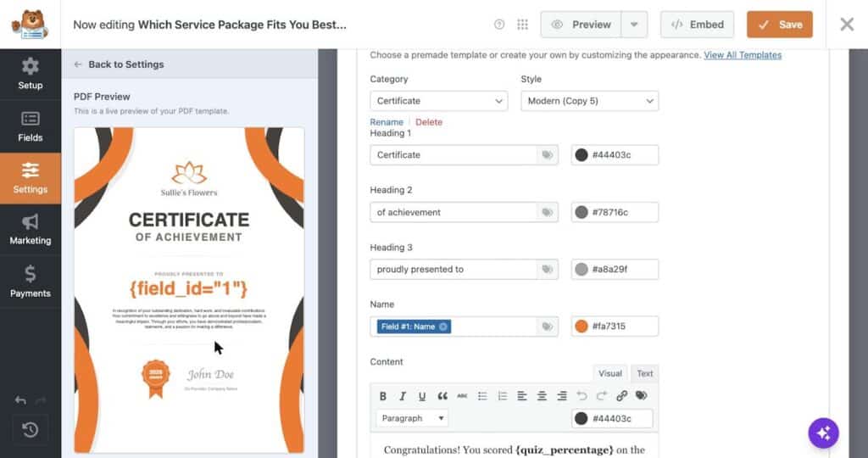This screenshot has width=868, height=458.
Task: Click the Embed button
Action: 697,25
